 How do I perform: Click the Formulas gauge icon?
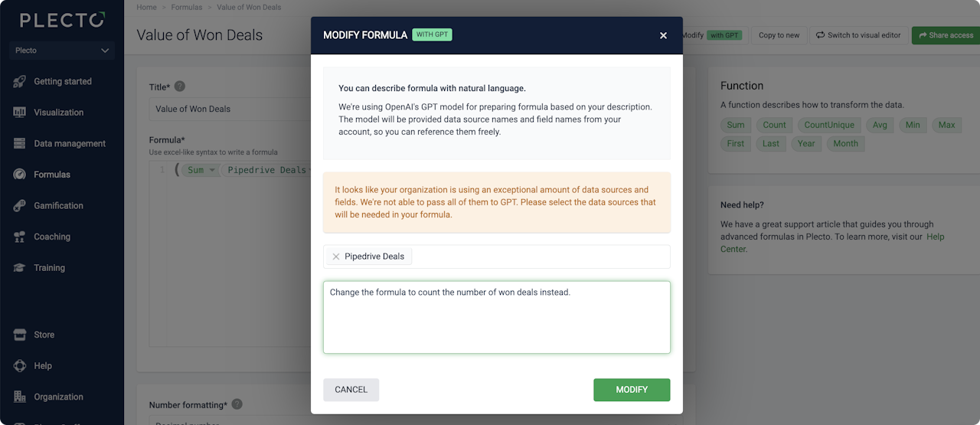20,175
